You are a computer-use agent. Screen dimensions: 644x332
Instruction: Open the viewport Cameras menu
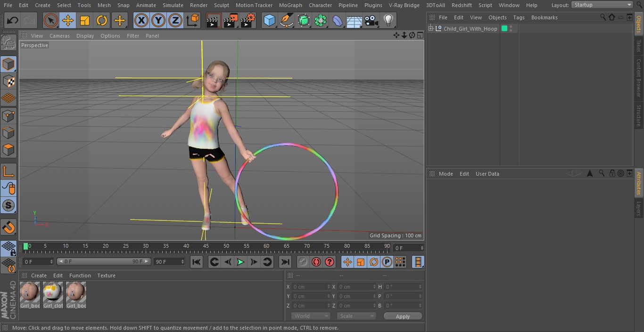[59, 36]
